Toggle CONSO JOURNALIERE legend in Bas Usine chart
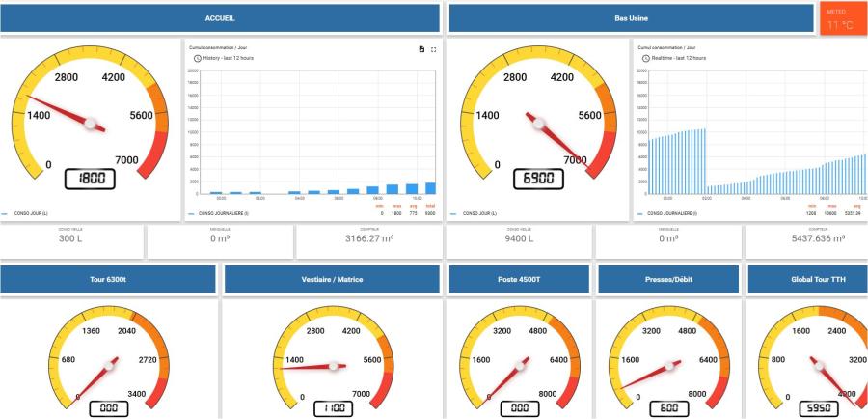The image size is (868, 419). click(674, 213)
